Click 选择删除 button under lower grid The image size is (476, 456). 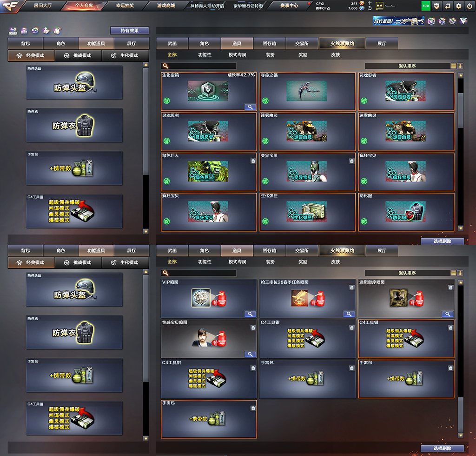(443, 448)
